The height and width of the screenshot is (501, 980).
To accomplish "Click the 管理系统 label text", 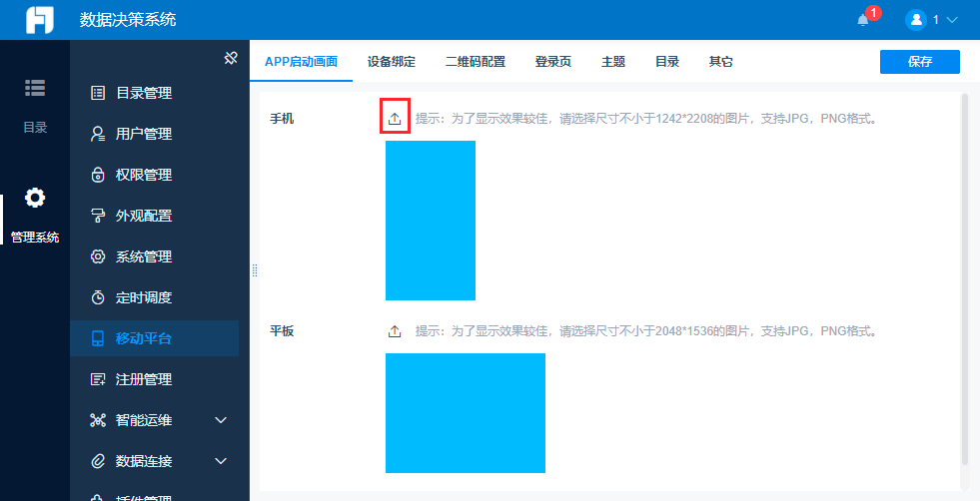I will coord(35,238).
